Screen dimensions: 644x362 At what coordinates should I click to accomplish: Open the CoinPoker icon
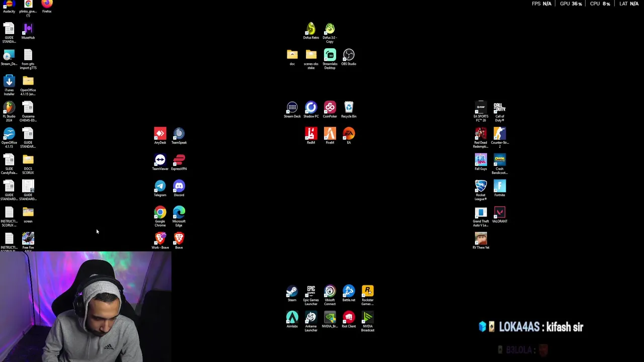(x=330, y=110)
